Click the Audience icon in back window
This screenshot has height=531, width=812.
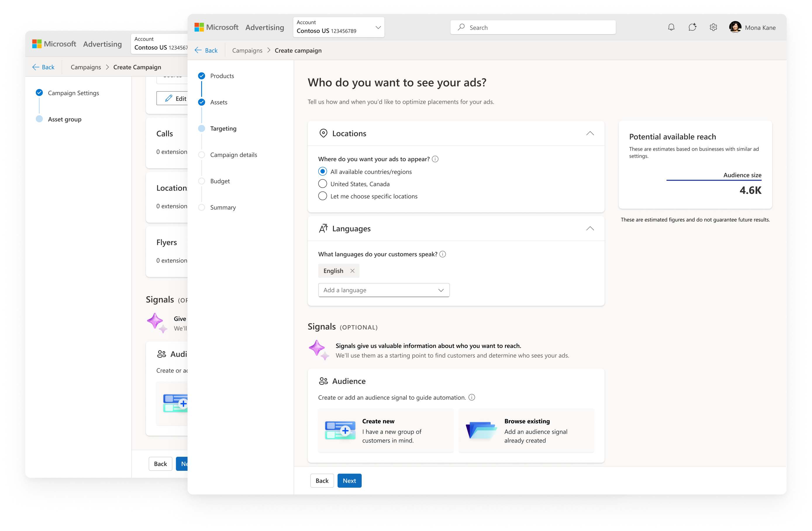pos(161,354)
